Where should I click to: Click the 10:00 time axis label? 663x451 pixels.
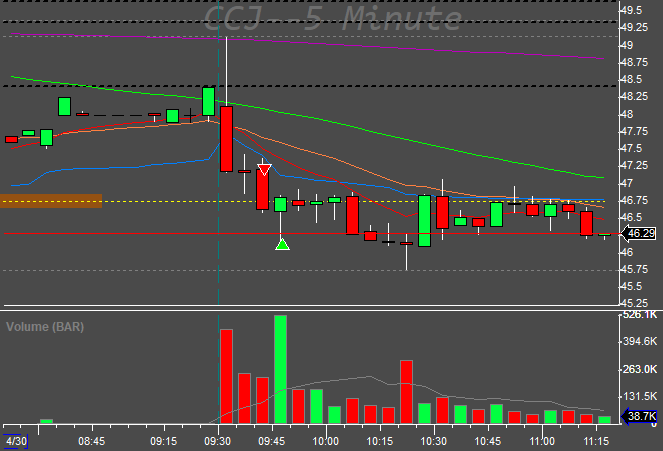coord(325,441)
